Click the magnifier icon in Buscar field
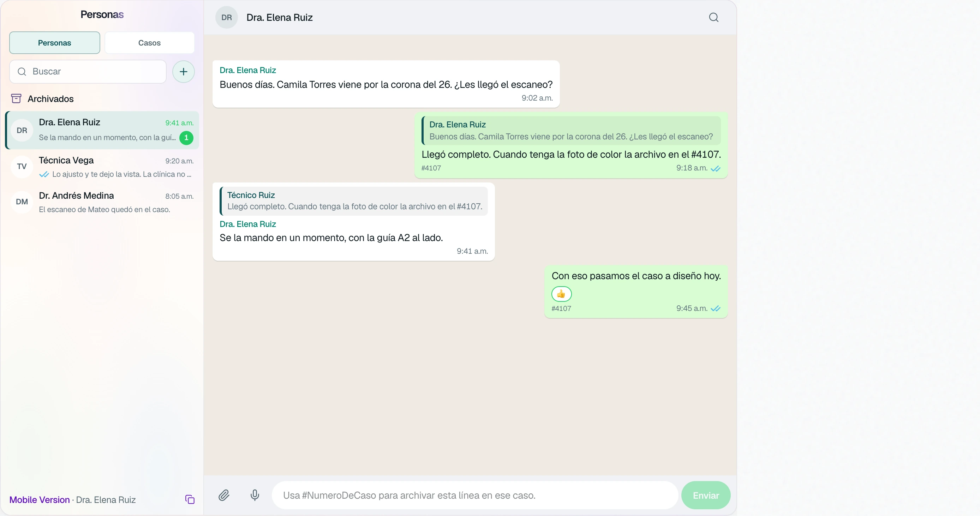Image resolution: width=980 pixels, height=516 pixels. point(22,72)
